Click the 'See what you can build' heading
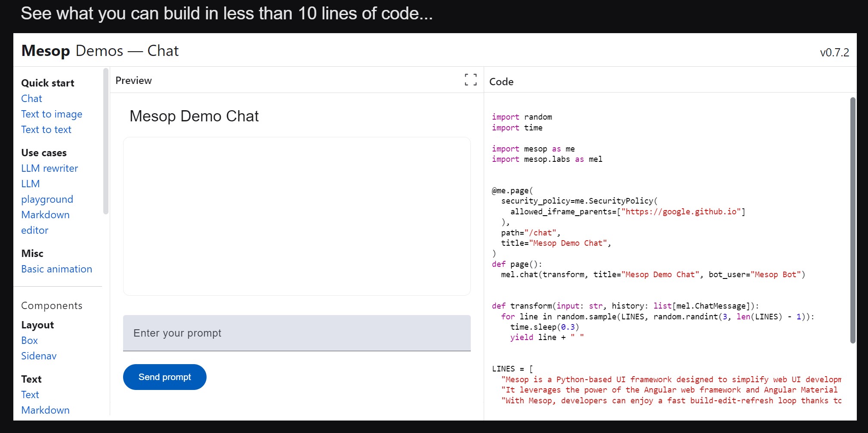Viewport: 868px width, 433px height. pos(226,13)
